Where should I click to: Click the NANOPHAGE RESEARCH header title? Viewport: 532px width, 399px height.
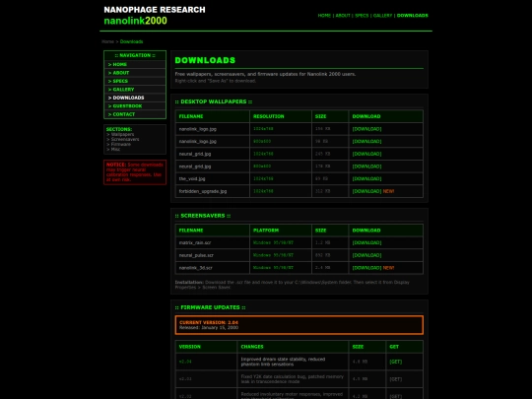point(155,10)
